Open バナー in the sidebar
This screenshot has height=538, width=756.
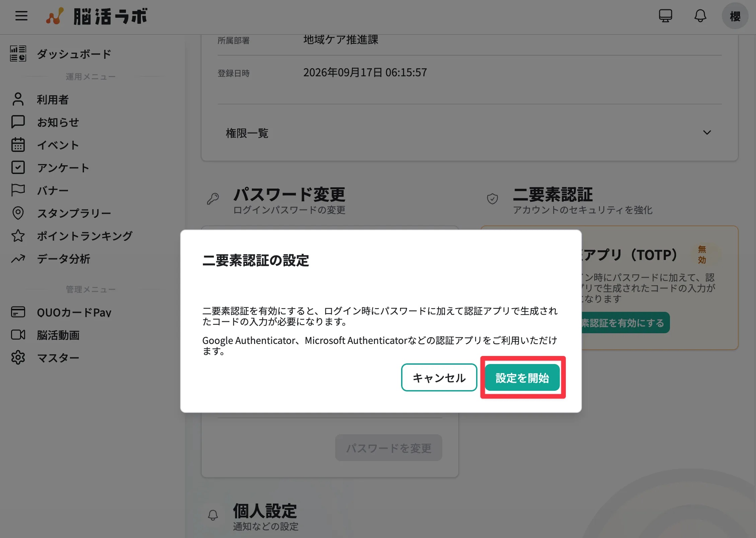pos(53,190)
